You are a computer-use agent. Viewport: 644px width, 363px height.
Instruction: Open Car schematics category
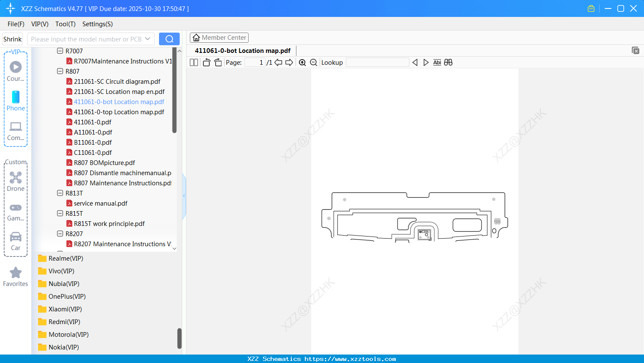pyautogui.click(x=15, y=240)
